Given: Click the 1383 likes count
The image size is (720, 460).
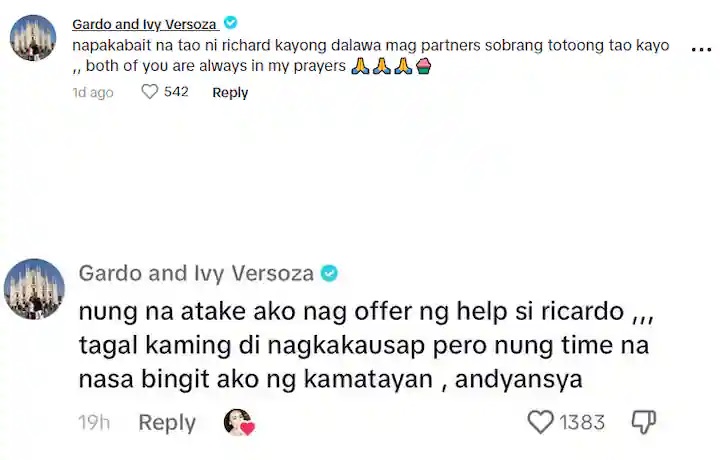Looking at the screenshot, I should point(582,422).
